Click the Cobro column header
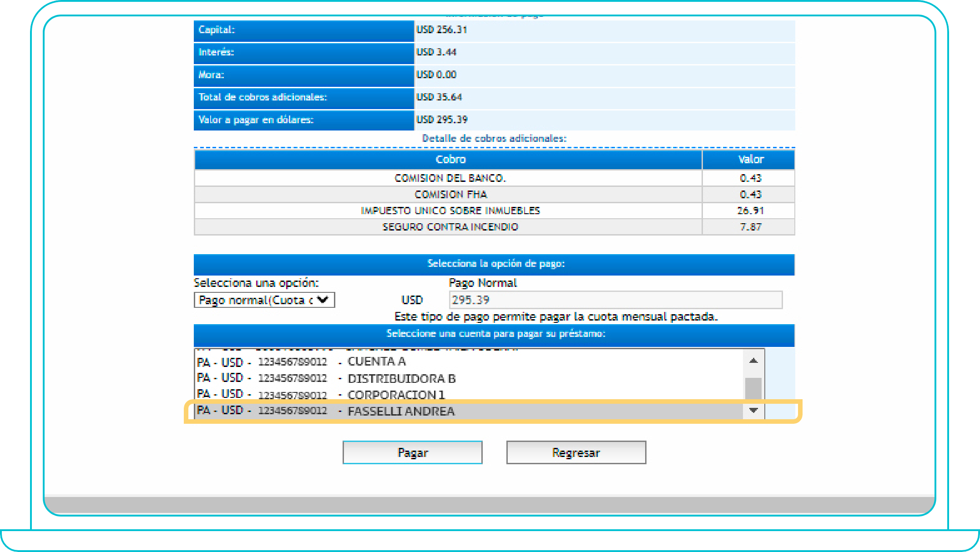The height and width of the screenshot is (552, 980). point(450,160)
